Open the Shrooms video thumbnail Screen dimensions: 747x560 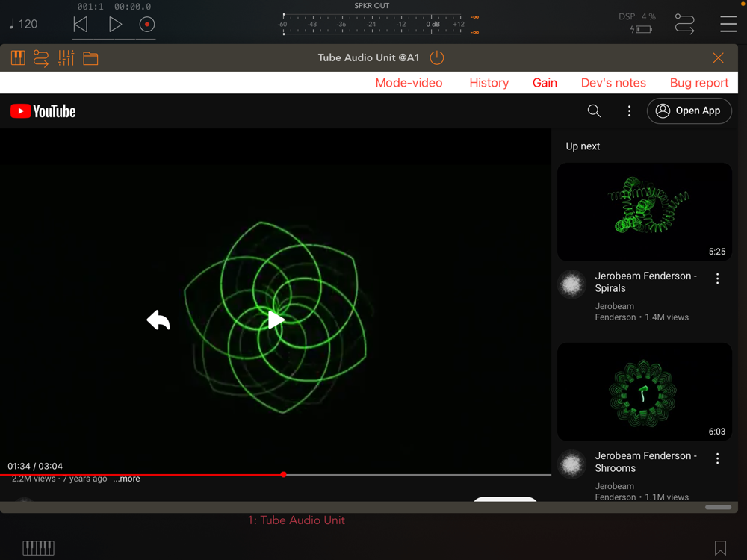pyautogui.click(x=644, y=392)
